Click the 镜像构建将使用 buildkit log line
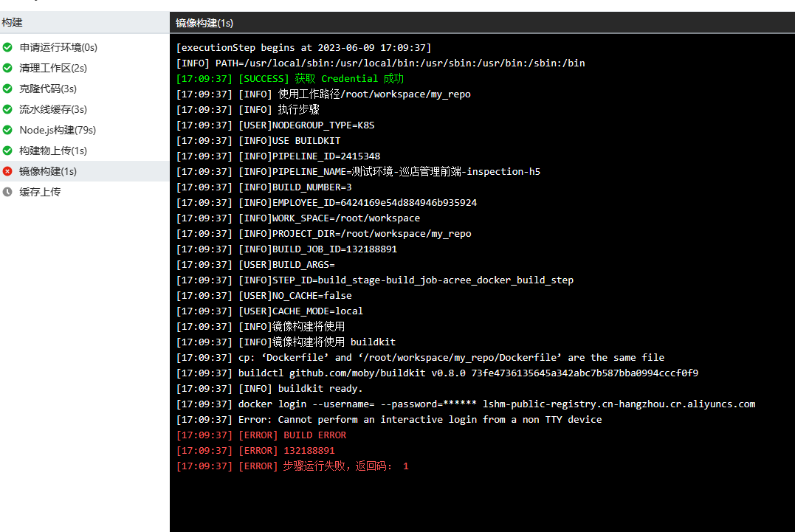The width and height of the screenshot is (795, 532). [x=286, y=342]
